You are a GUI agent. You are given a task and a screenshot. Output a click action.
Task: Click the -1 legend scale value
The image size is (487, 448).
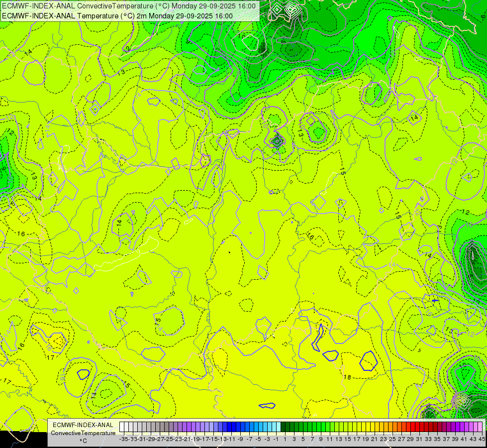click(276, 440)
